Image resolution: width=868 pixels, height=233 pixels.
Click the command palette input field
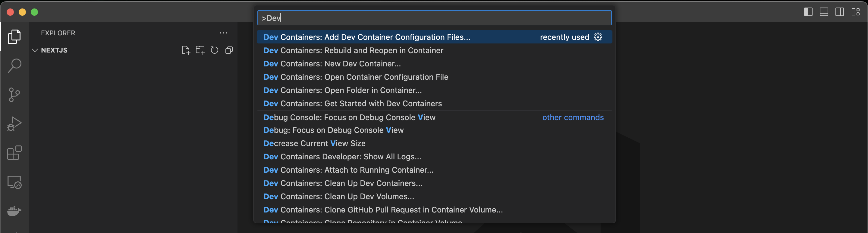pyautogui.click(x=434, y=18)
